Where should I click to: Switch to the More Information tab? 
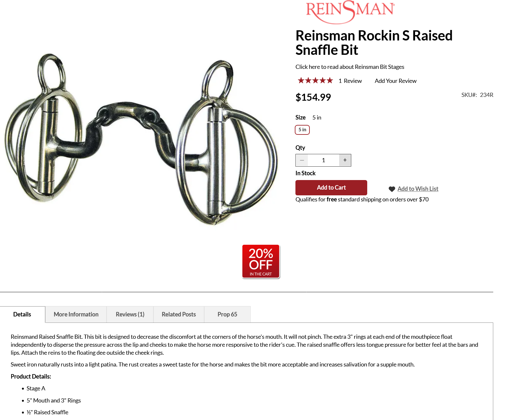click(76, 315)
